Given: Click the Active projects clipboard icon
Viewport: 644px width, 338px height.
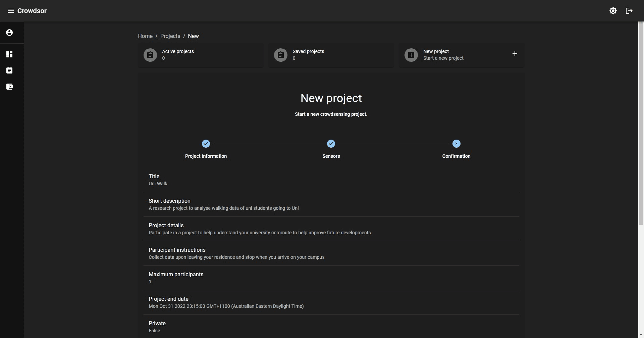Looking at the screenshot, I should pos(150,55).
